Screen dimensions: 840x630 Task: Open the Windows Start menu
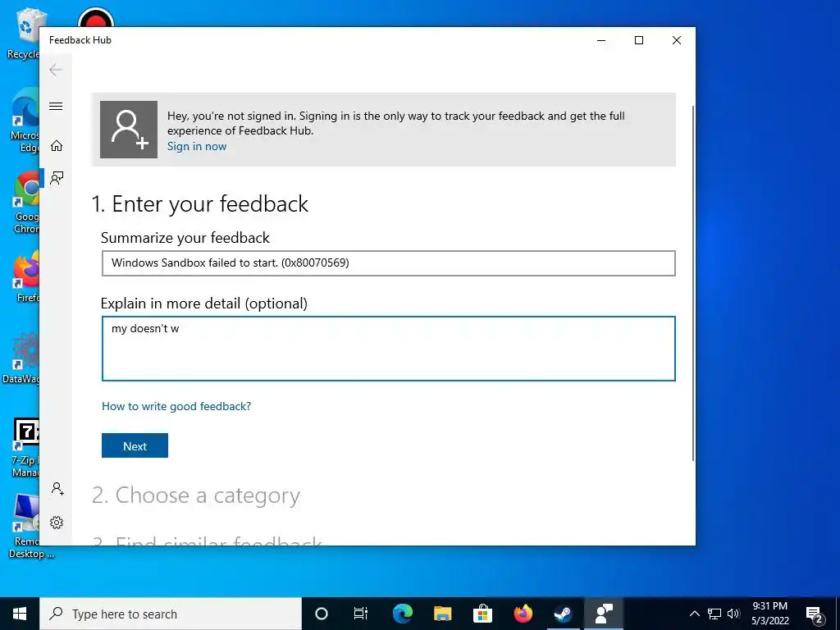coord(20,614)
